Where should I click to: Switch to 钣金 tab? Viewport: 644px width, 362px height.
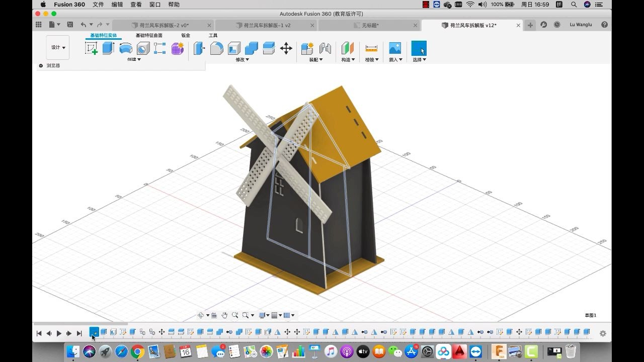coord(186,35)
